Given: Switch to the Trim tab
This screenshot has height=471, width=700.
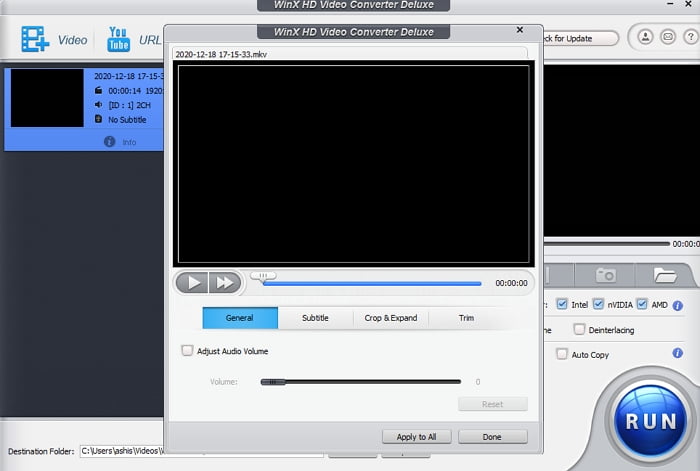Looking at the screenshot, I should [x=466, y=318].
